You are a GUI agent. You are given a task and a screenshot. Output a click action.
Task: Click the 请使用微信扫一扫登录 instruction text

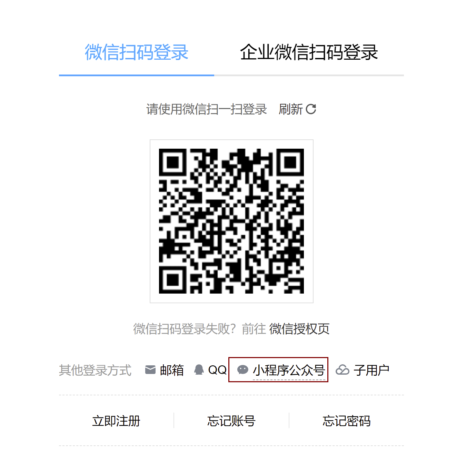(207, 109)
